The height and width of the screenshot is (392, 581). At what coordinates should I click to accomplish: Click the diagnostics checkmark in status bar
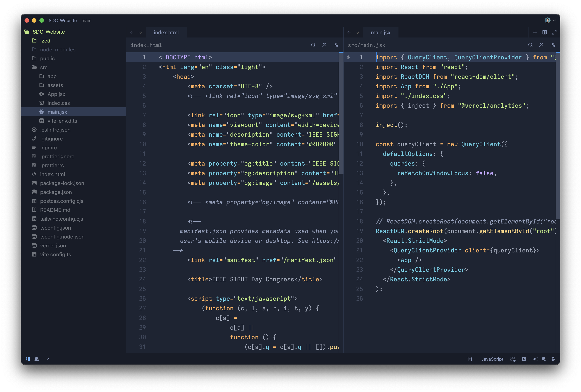pos(48,359)
